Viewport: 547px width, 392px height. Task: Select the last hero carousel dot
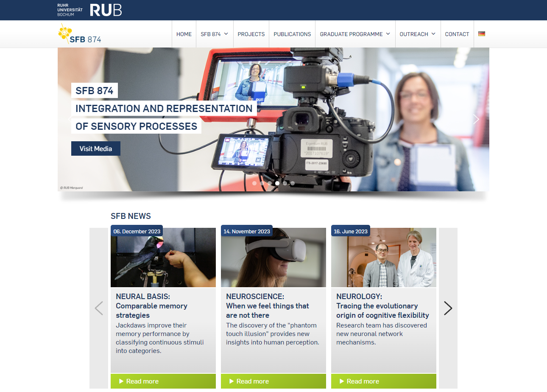pos(293,183)
